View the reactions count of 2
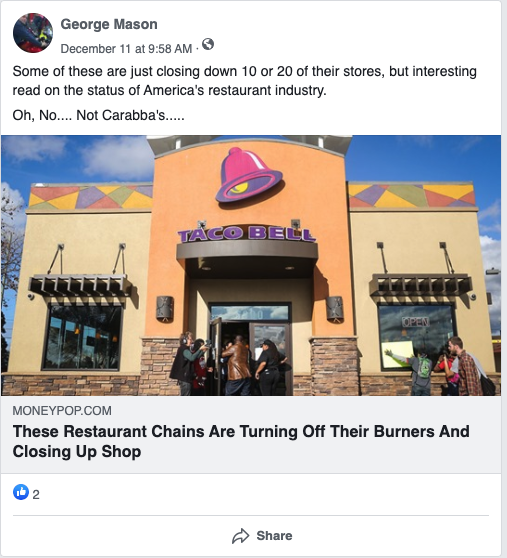The height and width of the screenshot is (558, 507). 36,494
